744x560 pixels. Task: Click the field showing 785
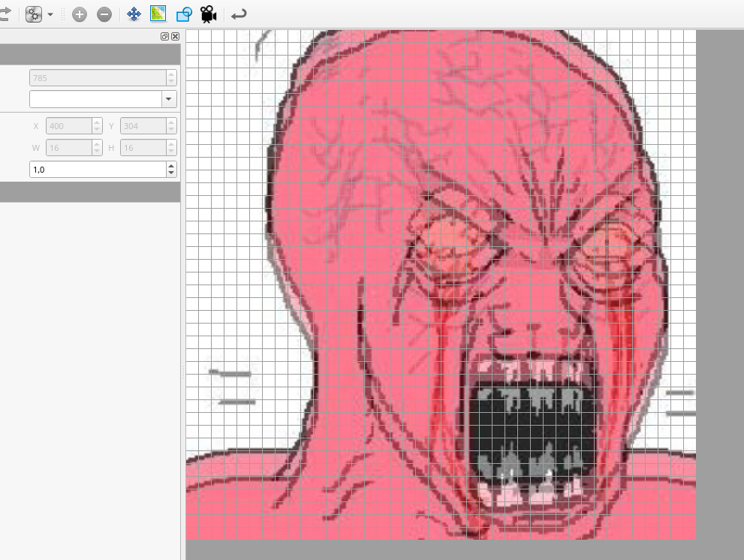98,78
